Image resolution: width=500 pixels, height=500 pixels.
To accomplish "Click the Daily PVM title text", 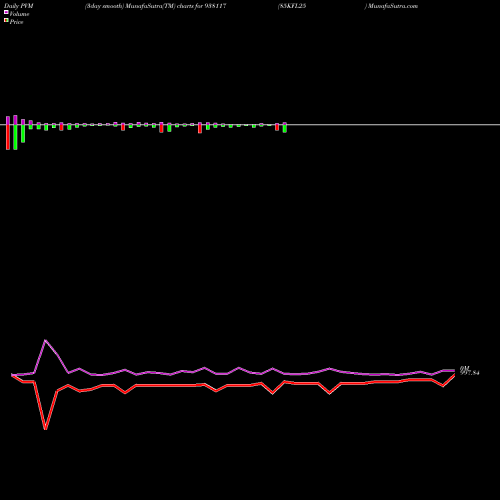I will (19, 6).
